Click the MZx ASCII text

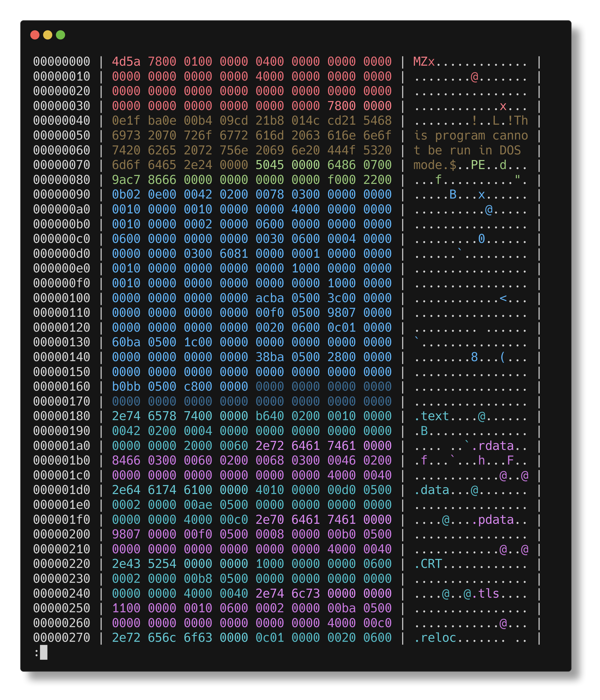(424, 62)
